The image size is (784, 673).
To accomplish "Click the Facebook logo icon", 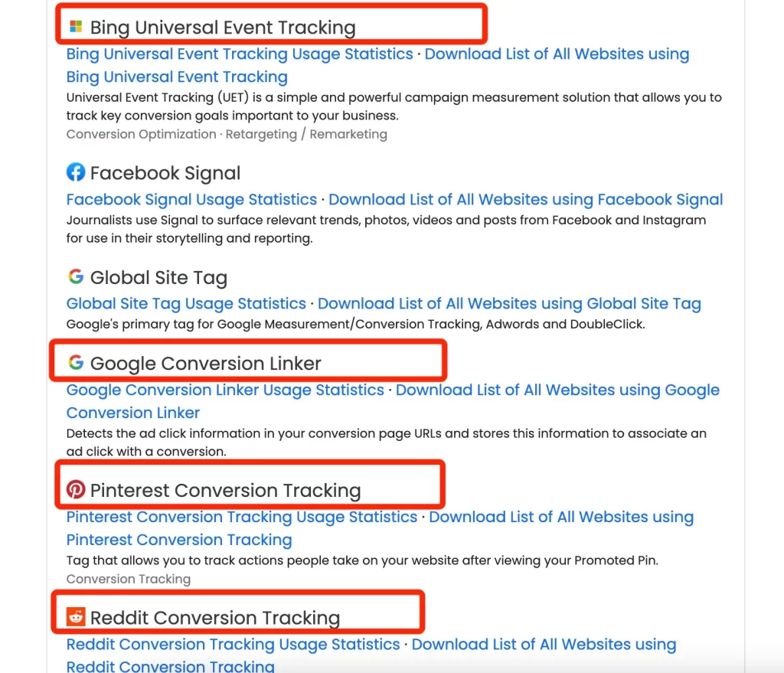I will [76, 172].
